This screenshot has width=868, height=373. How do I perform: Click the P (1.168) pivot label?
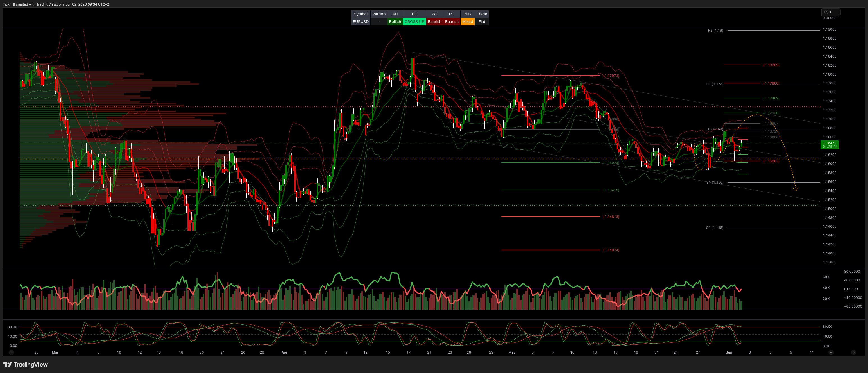715,129
